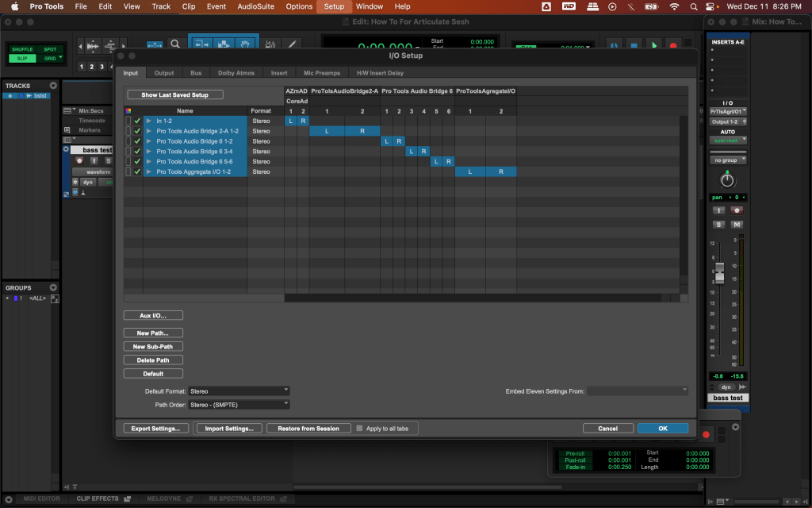Click the New Path button

tap(153, 333)
